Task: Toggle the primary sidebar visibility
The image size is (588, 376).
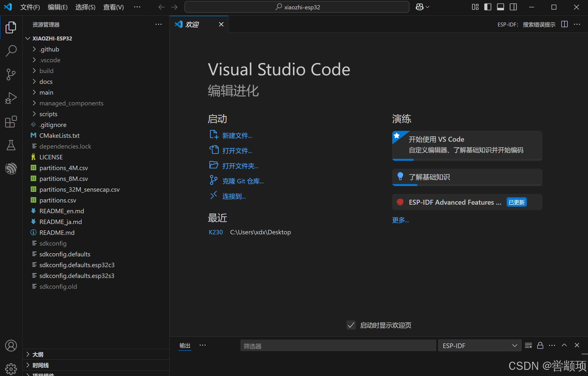Action: [x=488, y=7]
